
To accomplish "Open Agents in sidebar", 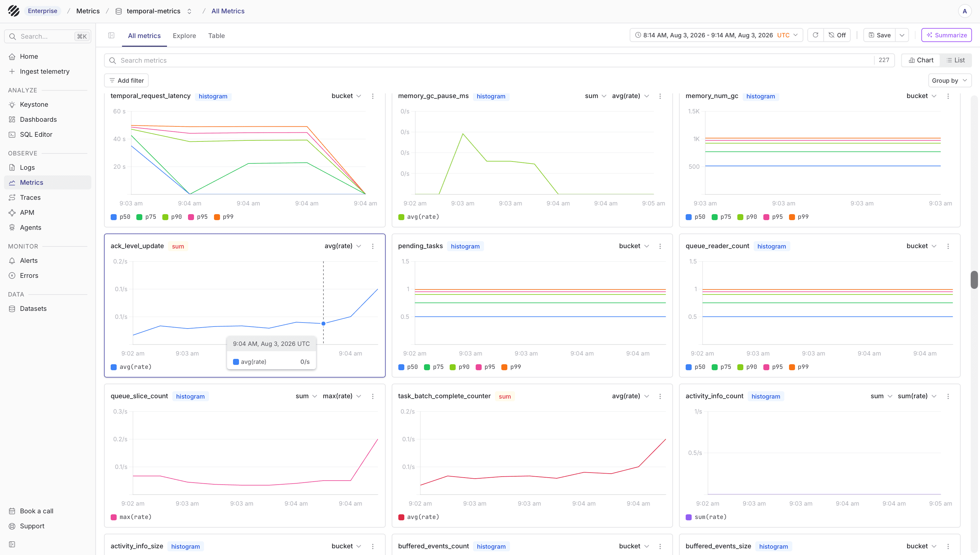I will pyautogui.click(x=48, y=227).
